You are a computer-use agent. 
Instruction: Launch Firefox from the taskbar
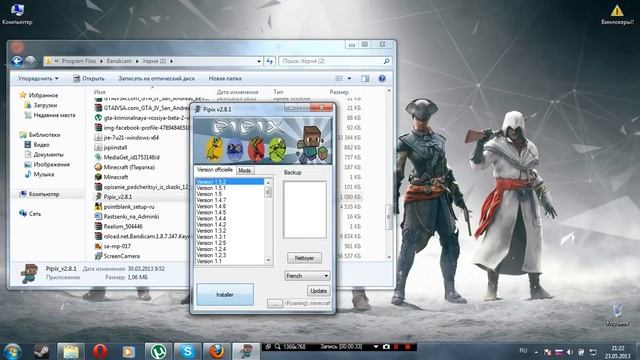[217, 351]
